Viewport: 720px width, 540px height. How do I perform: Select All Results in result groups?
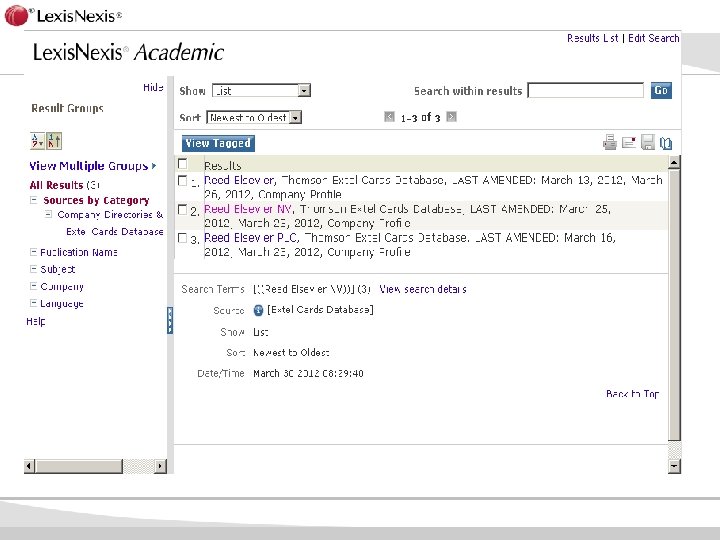56,185
